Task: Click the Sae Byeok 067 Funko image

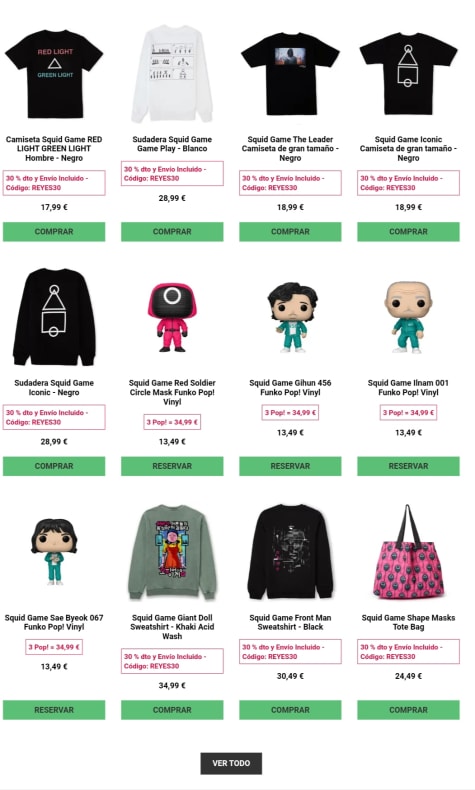Action: click(54, 552)
